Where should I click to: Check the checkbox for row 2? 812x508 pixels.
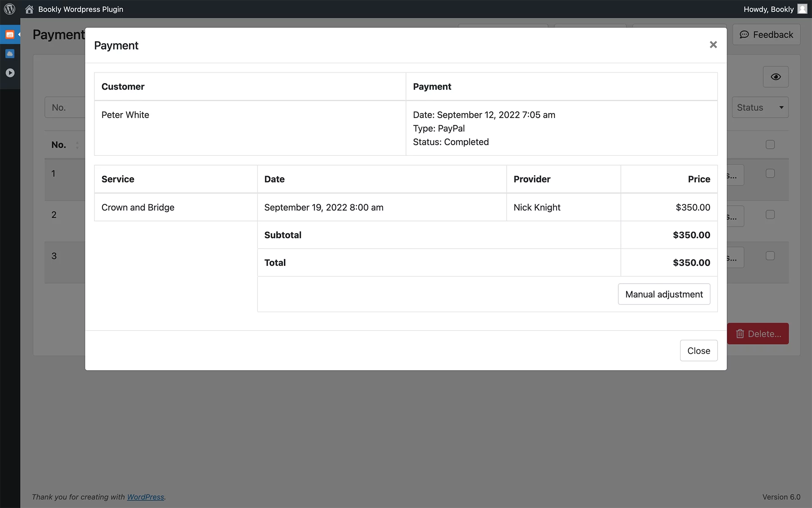tap(770, 215)
